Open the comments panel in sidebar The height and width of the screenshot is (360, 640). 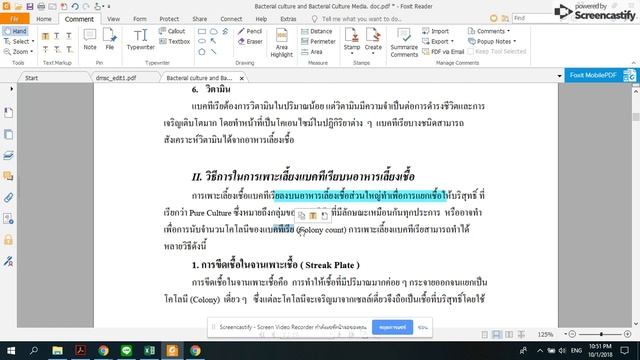(8, 176)
